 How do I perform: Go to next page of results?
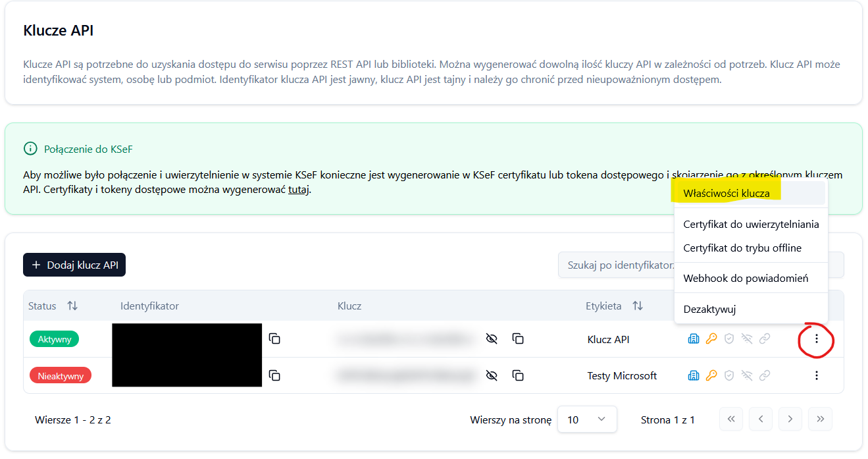click(790, 419)
